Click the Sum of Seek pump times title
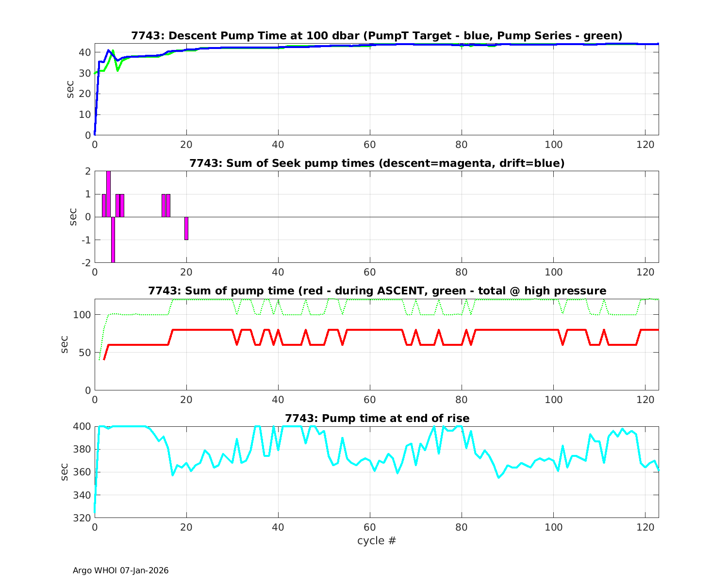This screenshot has width=728, height=582. pyautogui.click(x=377, y=163)
